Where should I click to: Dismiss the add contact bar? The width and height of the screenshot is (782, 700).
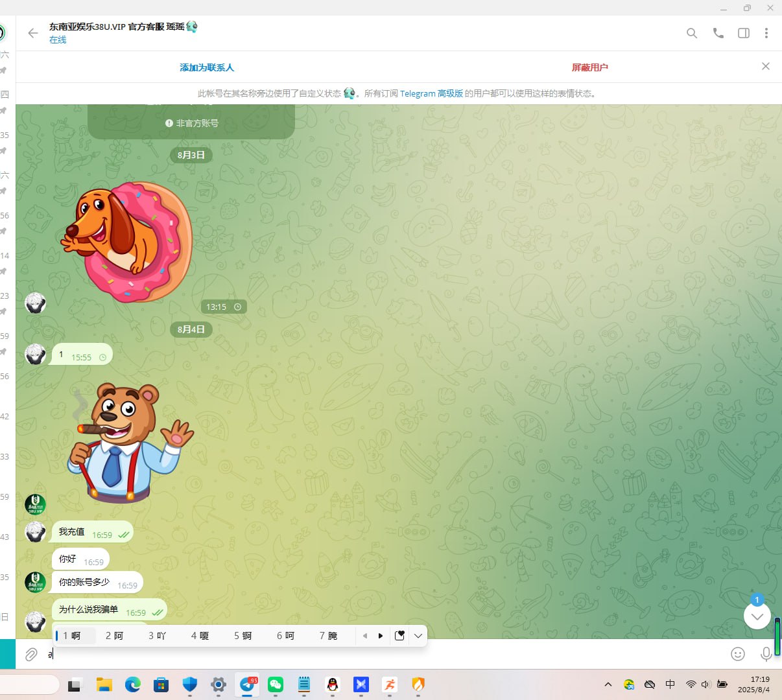765,66
